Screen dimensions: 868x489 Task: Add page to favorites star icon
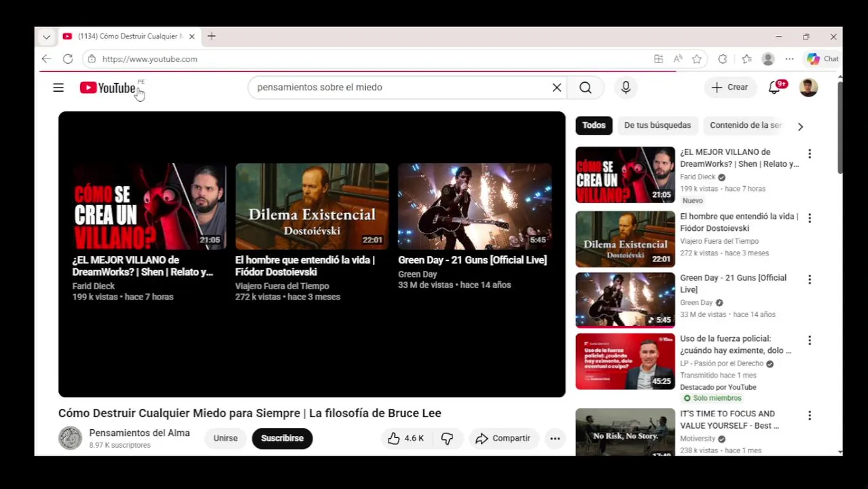point(697,59)
